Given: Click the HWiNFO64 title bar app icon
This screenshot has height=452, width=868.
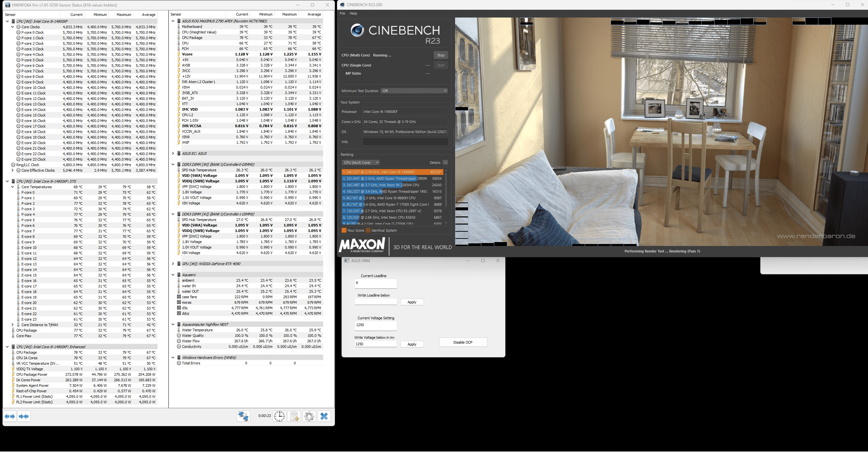Looking at the screenshot, I should pyautogui.click(x=7, y=5).
